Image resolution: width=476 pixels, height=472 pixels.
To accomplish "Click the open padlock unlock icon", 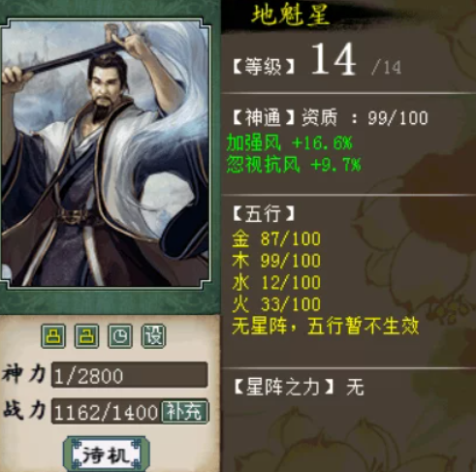I will 86,336.
